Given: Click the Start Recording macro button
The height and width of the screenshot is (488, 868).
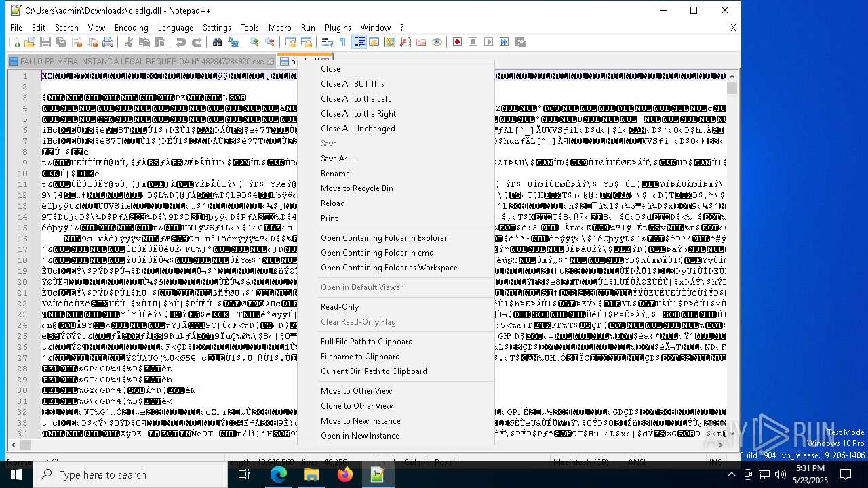Looking at the screenshot, I should pyautogui.click(x=458, y=42).
